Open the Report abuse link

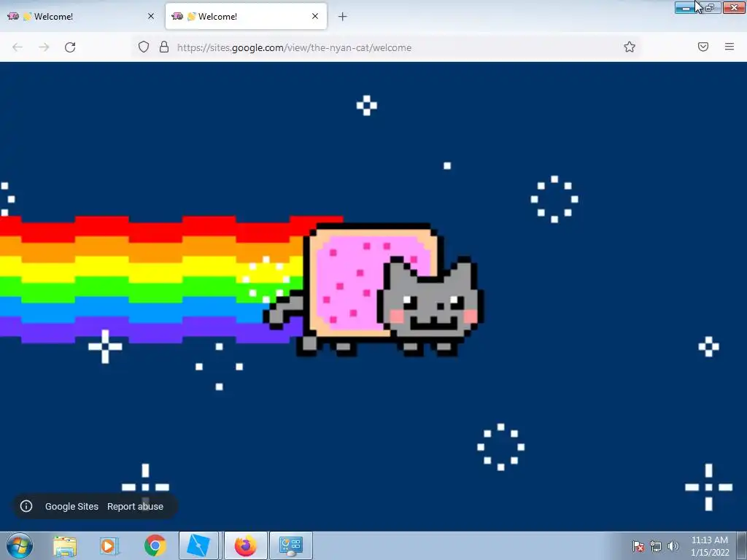(x=135, y=506)
